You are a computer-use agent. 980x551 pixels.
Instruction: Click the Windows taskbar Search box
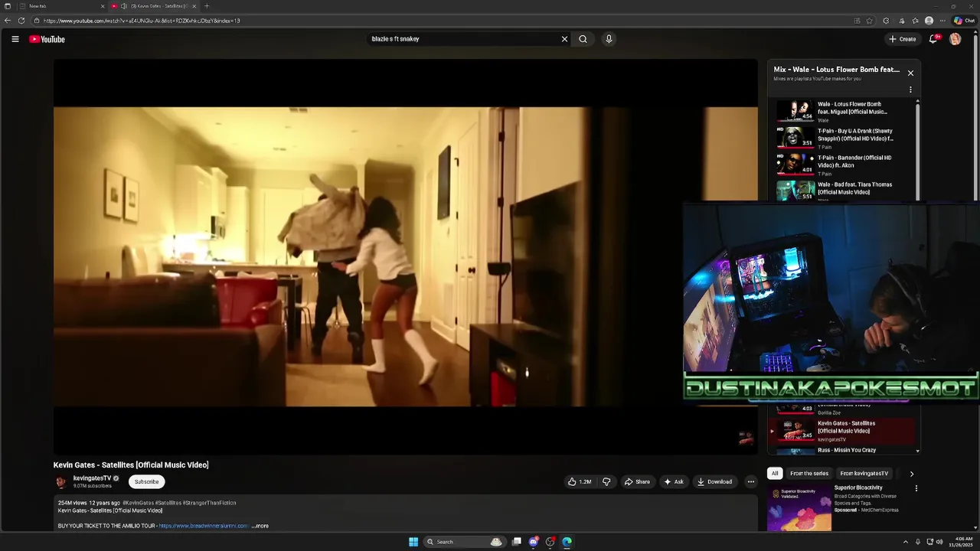(464, 542)
